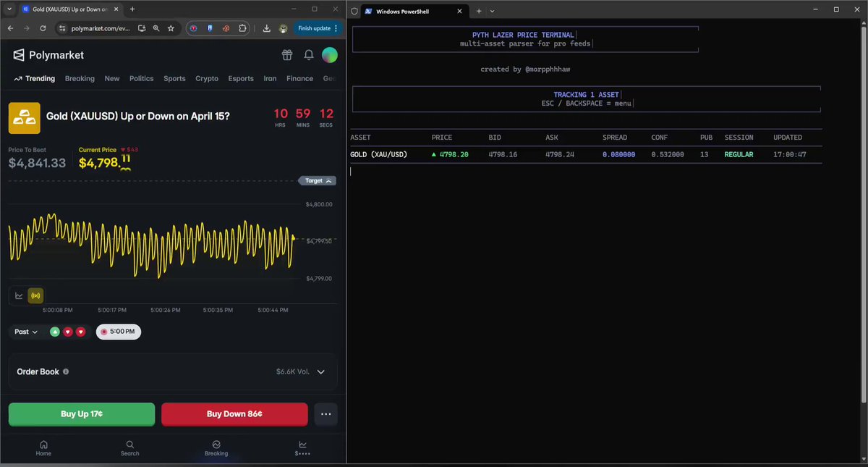
Task: Open the three-dots more options button
Action: pos(325,414)
